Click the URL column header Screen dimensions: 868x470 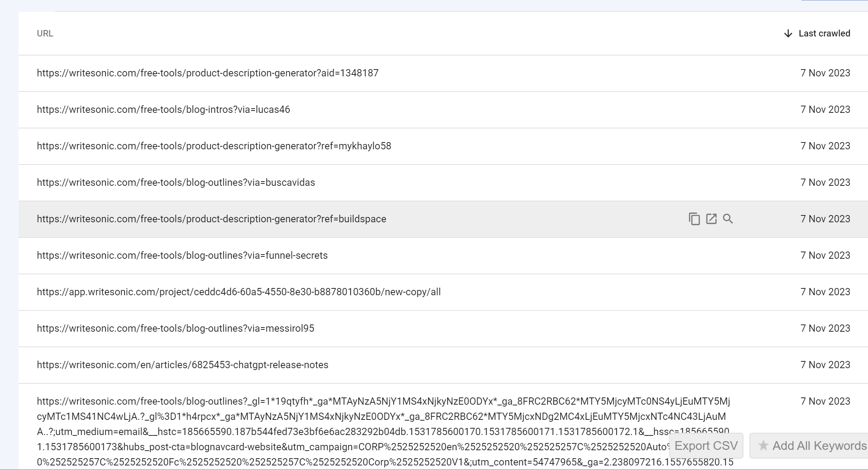(x=45, y=33)
